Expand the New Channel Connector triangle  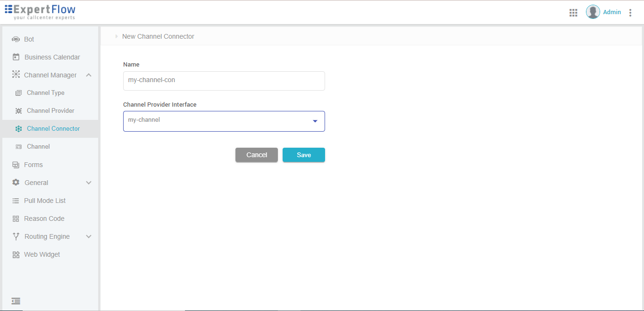(117, 36)
